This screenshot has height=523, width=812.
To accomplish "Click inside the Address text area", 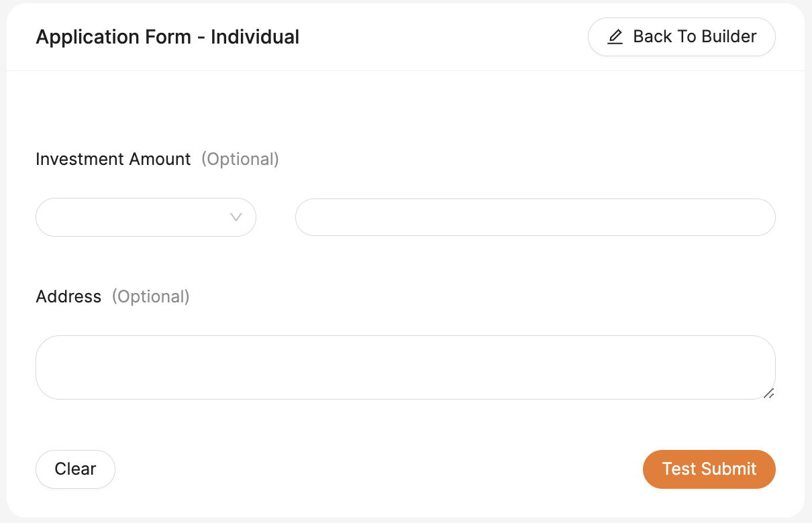I will click(405, 367).
